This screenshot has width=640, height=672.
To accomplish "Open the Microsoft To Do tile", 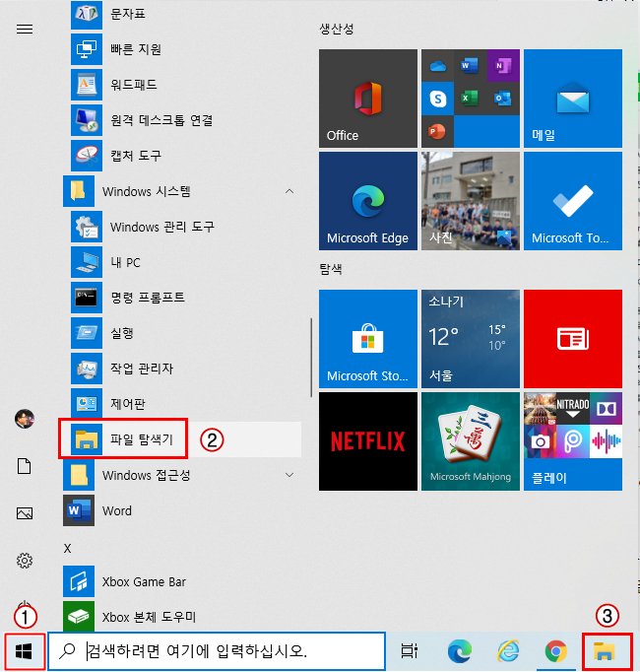I will click(x=573, y=201).
